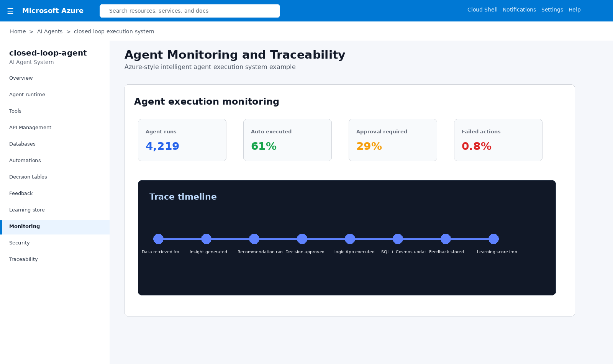
Task: Click Agent Monitoring and Traceability title
Action: tap(235, 54)
